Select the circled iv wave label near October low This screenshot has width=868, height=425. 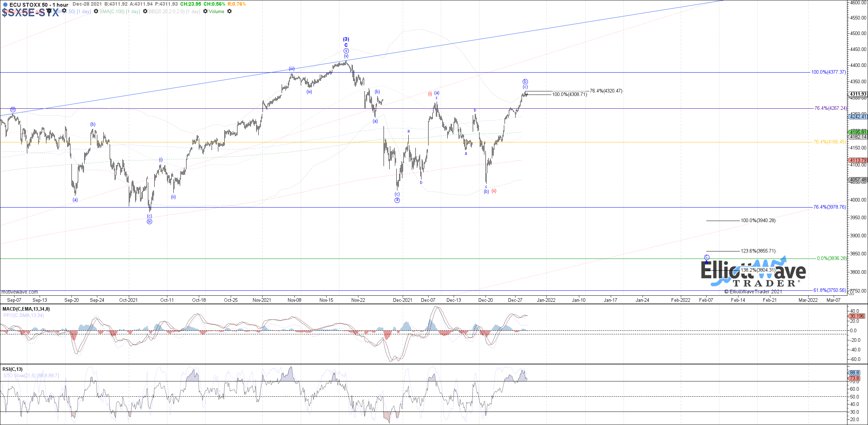pos(150,222)
